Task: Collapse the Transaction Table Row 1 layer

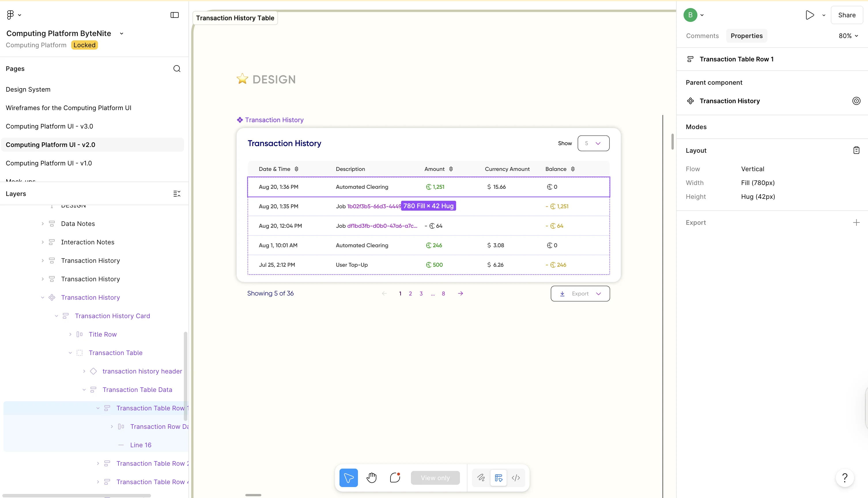Action: pos(98,408)
